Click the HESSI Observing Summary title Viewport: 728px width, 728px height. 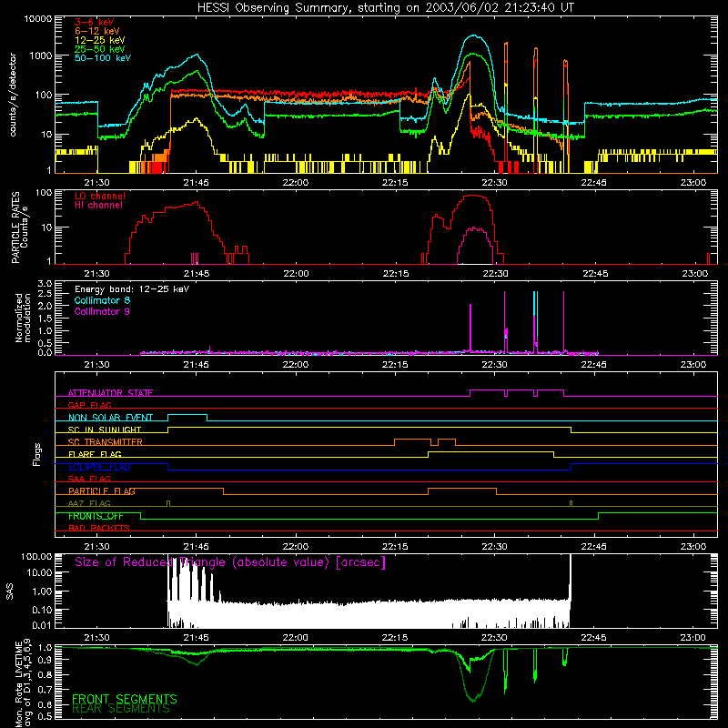coord(385,8)
